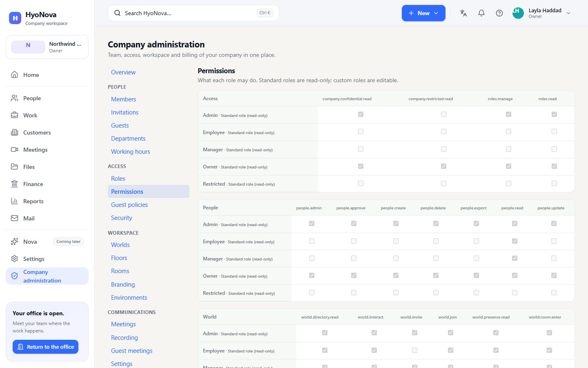588x368 pixels.
Task: Toggle Employee world.invite checkbox
Action: coord(414,350)
